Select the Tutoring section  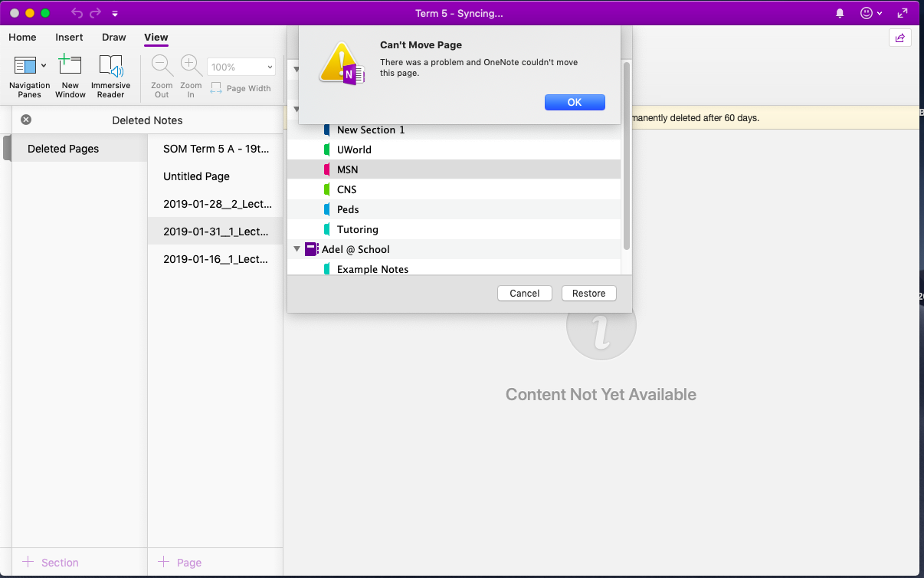[454, 229]
